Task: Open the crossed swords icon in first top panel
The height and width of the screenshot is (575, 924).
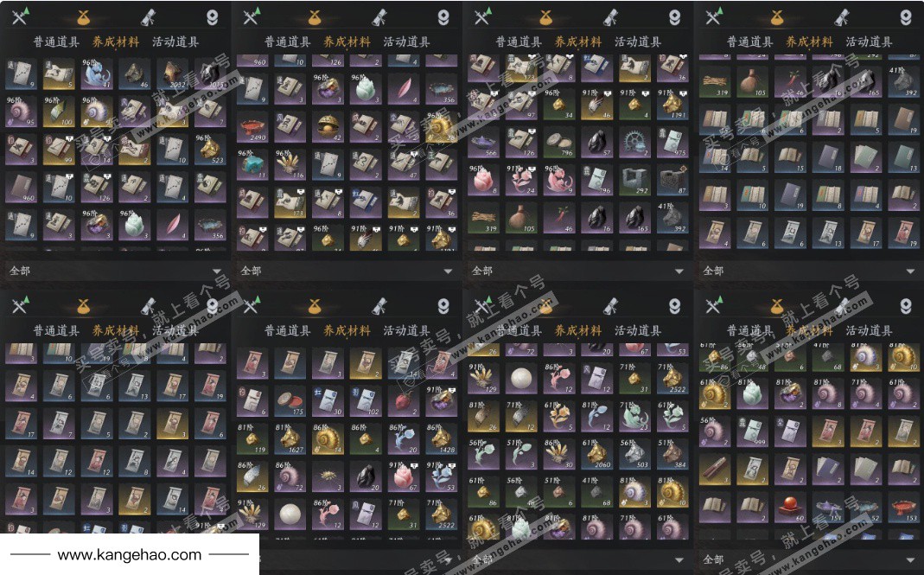Action: (20, 17)
